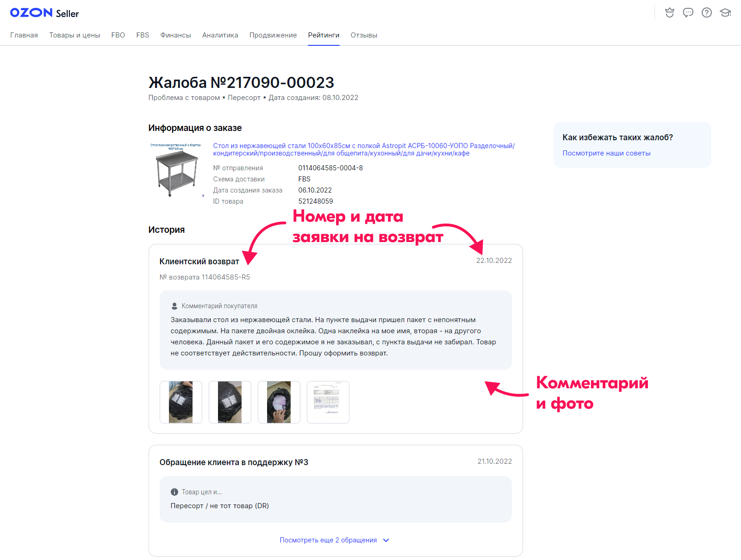Open the Продвижение tab
The image size is (741, 560).
pyautogui.click(x=273, y=35)
